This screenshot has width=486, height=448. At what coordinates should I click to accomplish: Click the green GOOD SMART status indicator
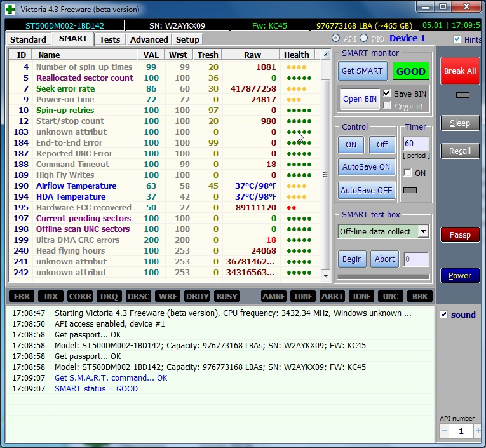tap(410, 71)
